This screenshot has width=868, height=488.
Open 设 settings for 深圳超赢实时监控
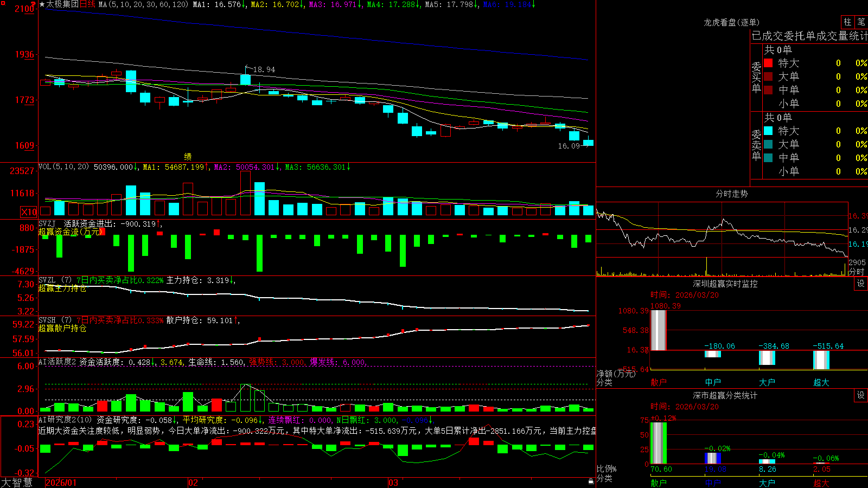[x=861, y=284]
